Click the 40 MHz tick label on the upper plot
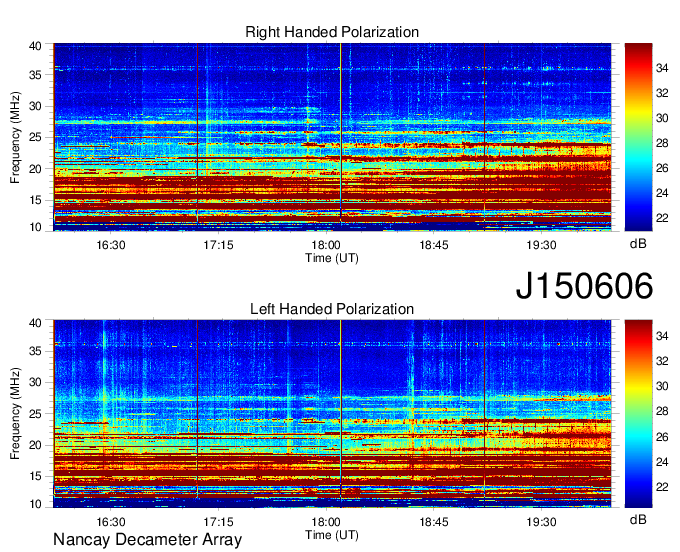The height and width of the screenshot is (552, 680). (35, 46)
